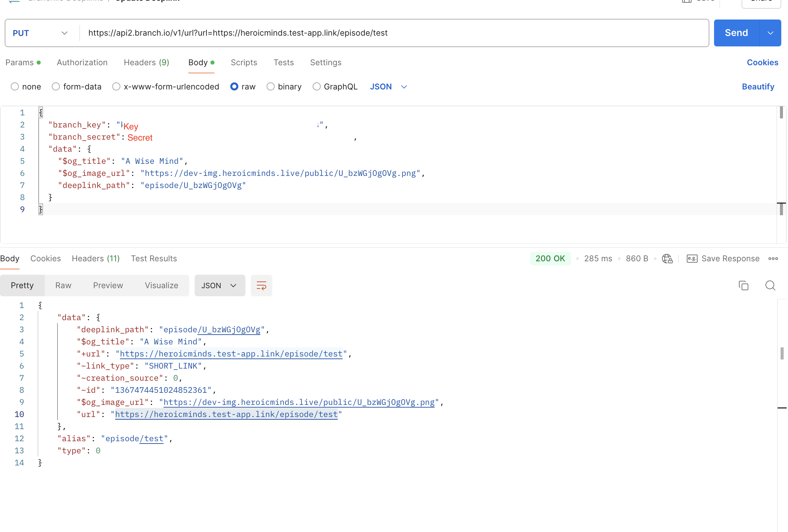Image resolution: width=788 pixels, height=532 pixels.
Task: Choose the binary body type
Action: pos(271,87)
